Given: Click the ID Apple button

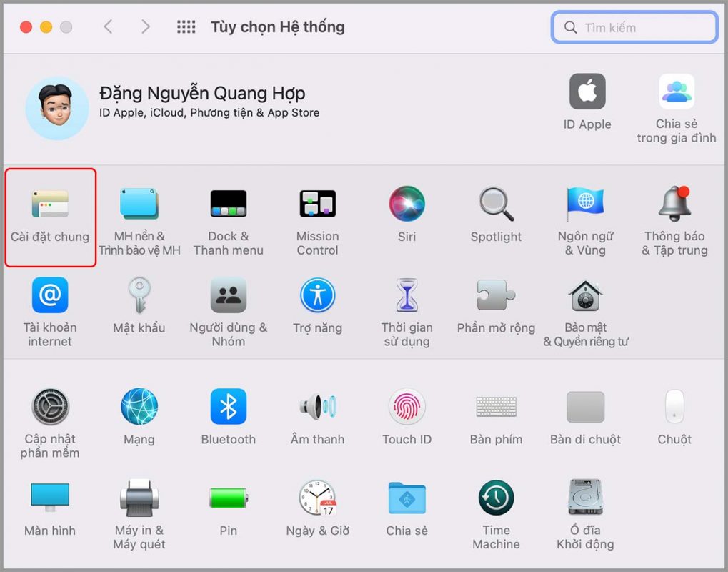Looking at the screenshot, I should click(587, 92).
